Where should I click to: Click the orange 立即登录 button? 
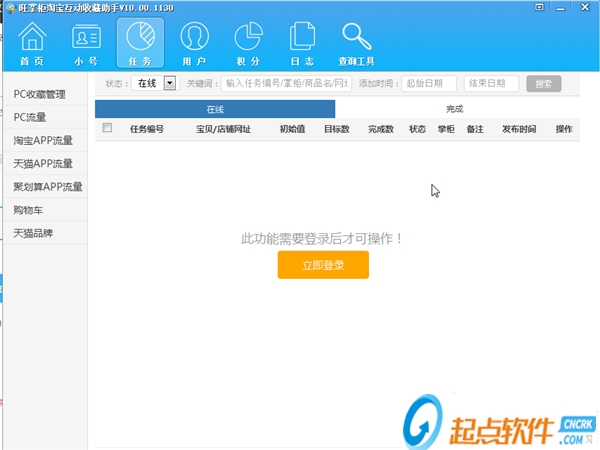tap(323, 265)
